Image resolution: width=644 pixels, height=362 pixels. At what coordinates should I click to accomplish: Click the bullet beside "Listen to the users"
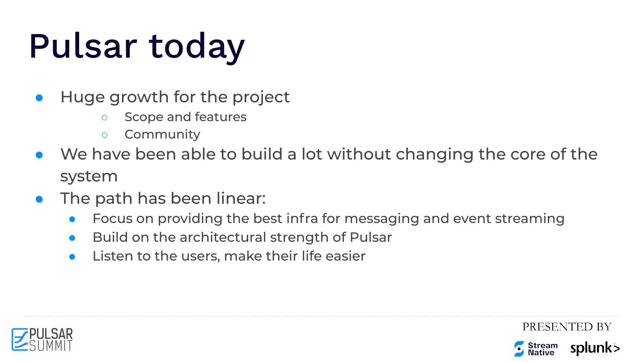(x=72, y=257)
